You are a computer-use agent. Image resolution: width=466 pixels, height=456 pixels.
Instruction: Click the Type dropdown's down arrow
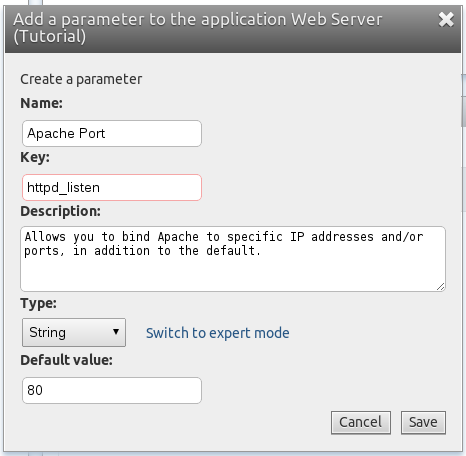116,332
